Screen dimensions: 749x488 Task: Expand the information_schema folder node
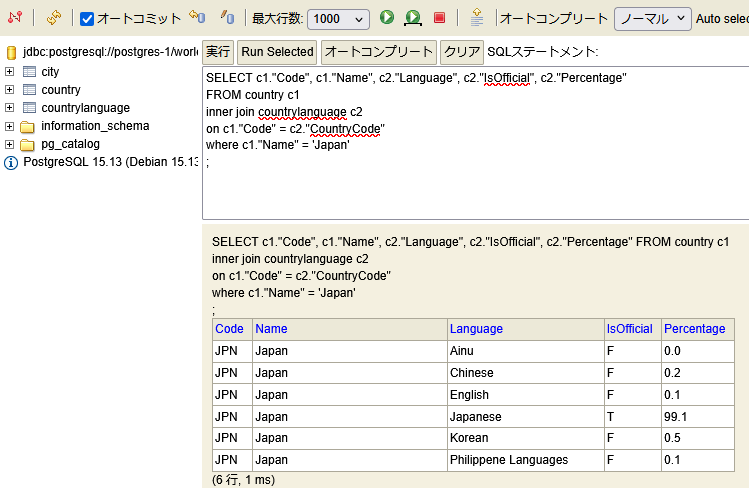(10, 126)
